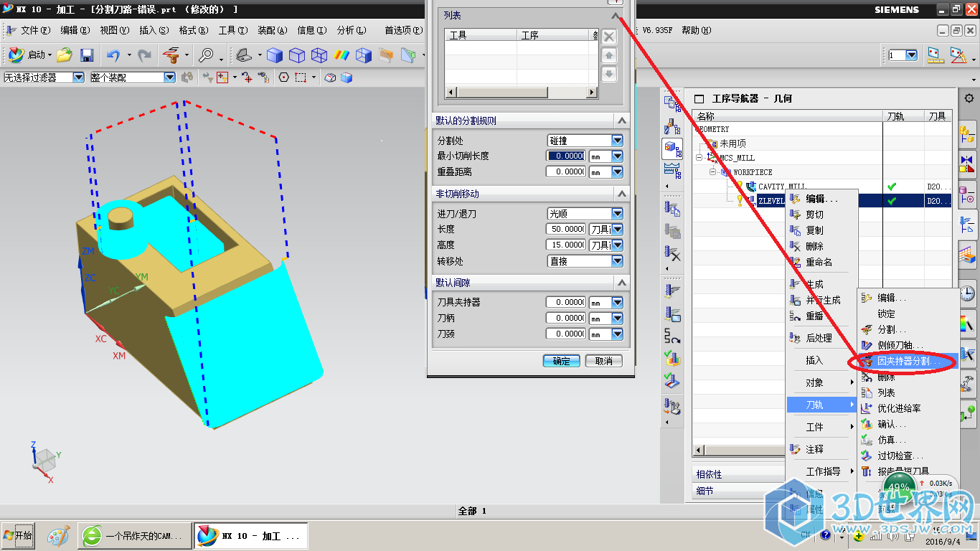Click the clock History side tab
The height and width of the screenshot is (551, 980).
pos(968,293)
